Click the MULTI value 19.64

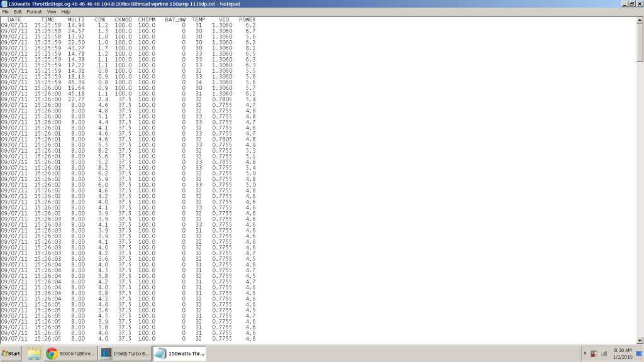click(76, 88)
